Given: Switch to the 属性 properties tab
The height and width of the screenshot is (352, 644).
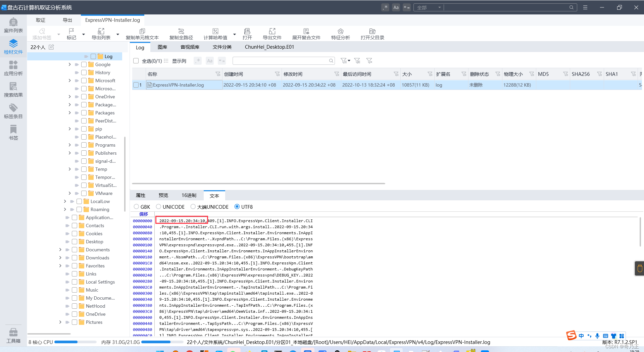Looking at the screenshot, I should coord(141,195).
